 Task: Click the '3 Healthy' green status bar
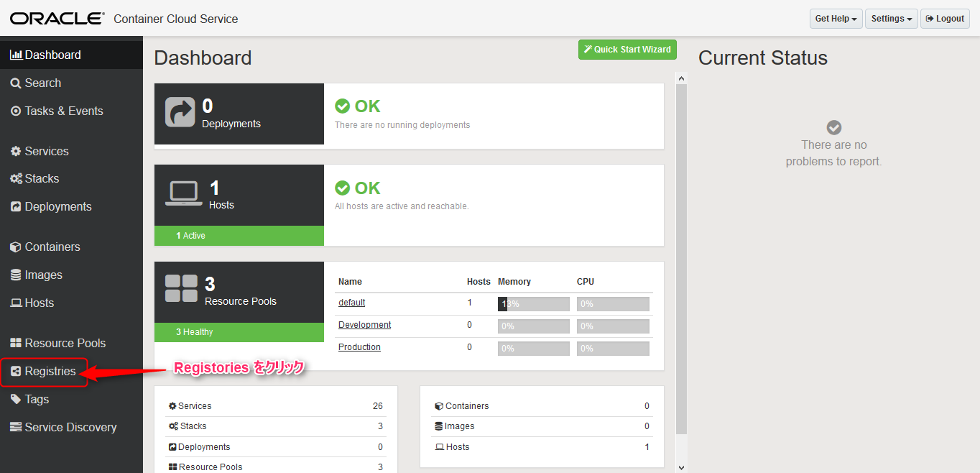click(x=239, y=332)
